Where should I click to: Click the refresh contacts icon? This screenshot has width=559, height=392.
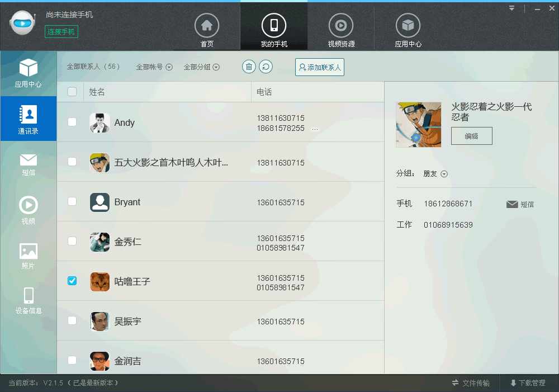(266, 67)
